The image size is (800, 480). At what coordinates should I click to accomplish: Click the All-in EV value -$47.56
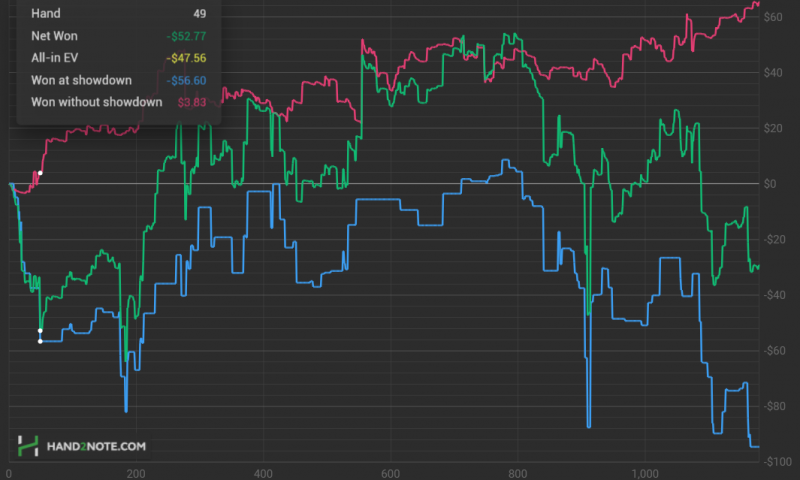(x=186, y=58)
